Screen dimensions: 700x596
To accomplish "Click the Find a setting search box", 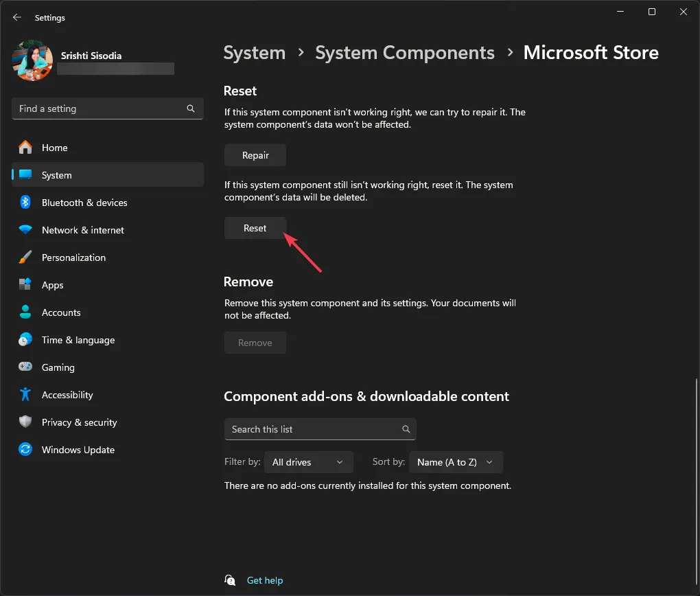I will 107,108.
